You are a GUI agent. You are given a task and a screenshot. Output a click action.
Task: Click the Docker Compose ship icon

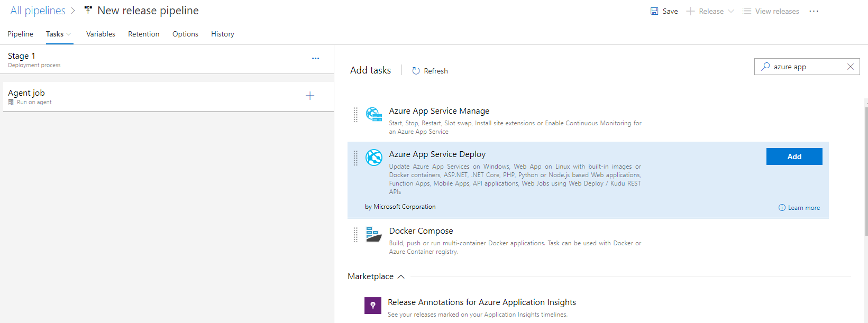pos(374,234)
